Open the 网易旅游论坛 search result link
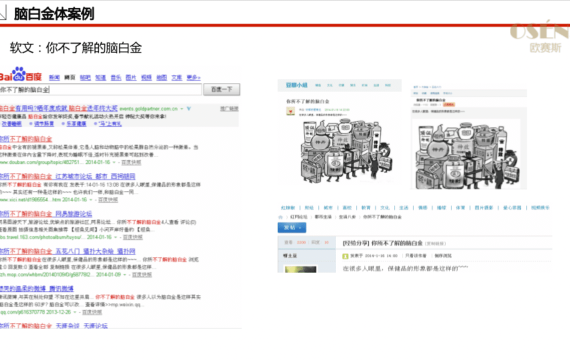This screenshot has height=360, width=570. (46, 214)
